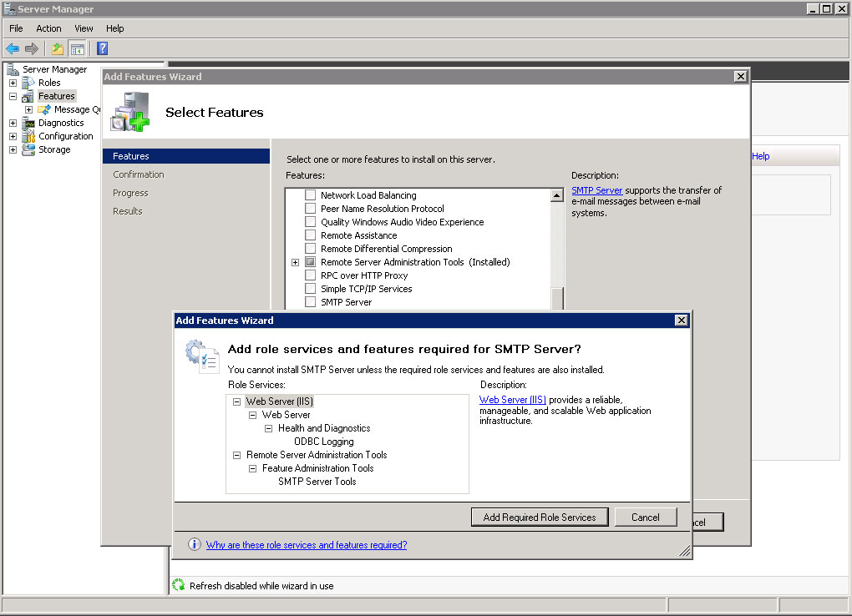Click the Configuration node icon
The width and height of the screenshot is (852, 616).
[28, 136]
